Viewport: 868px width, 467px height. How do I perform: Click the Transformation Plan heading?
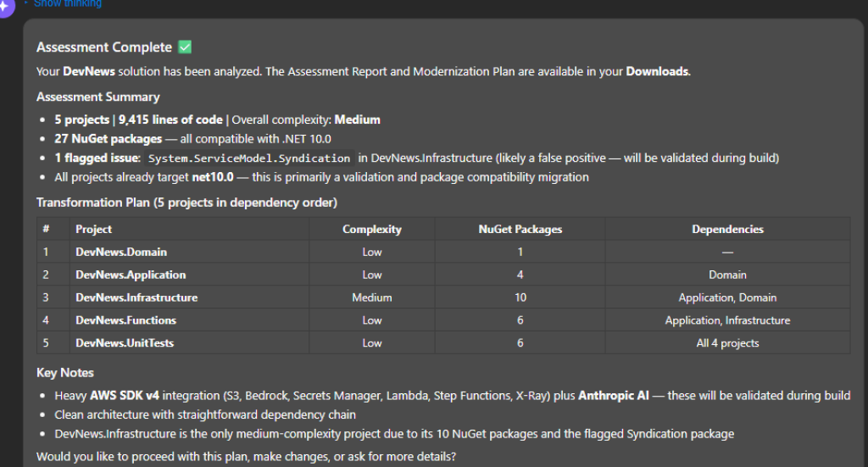[x=186, y=203]
